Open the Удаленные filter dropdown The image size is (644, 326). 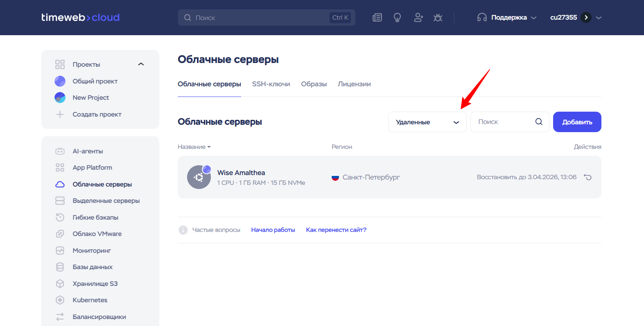427,122
